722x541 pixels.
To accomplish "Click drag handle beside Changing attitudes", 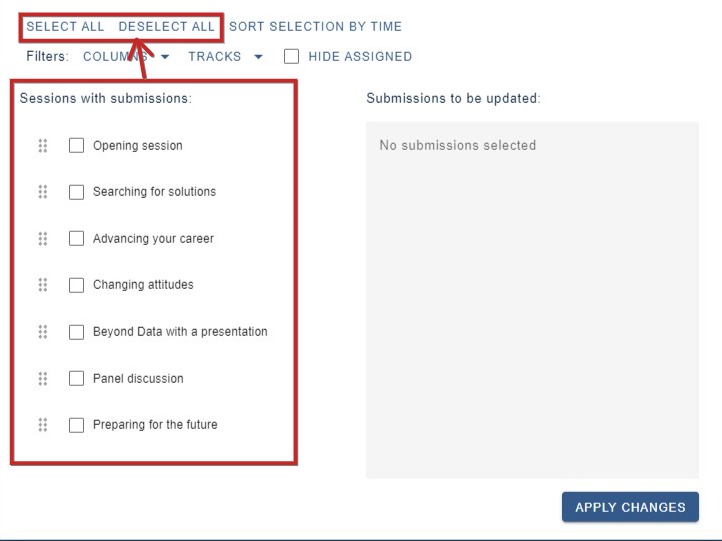I will [43, 285].
